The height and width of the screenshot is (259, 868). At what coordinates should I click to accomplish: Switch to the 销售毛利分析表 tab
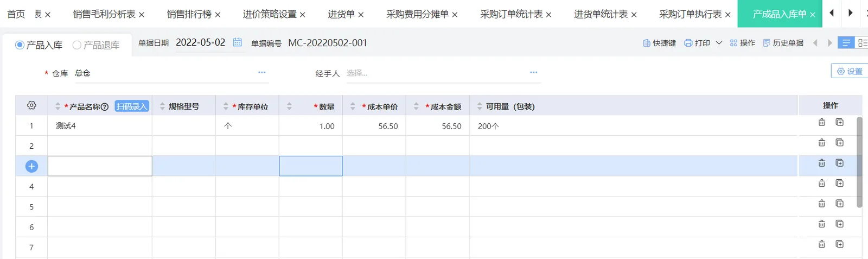pos(104,14)
